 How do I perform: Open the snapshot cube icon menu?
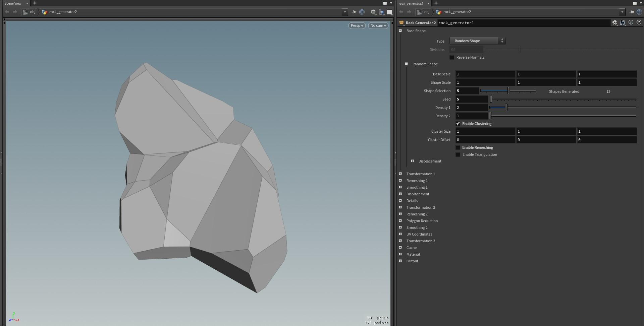[373, 12]
